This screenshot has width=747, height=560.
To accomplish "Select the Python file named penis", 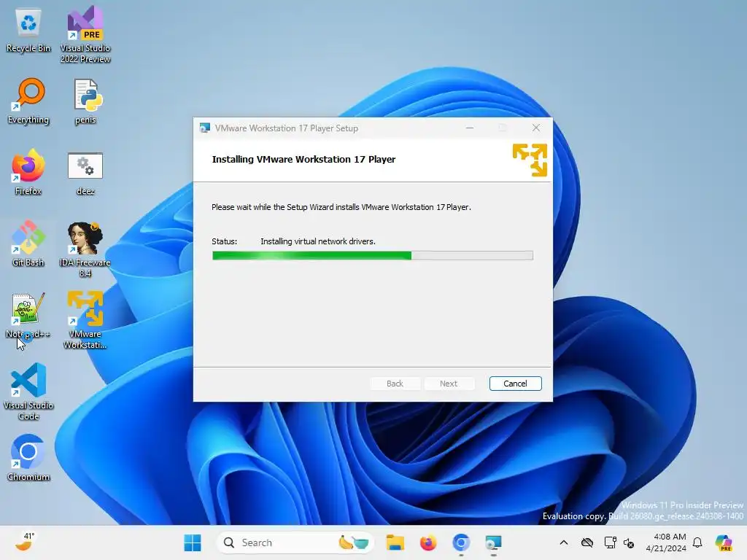I will 86,101.
